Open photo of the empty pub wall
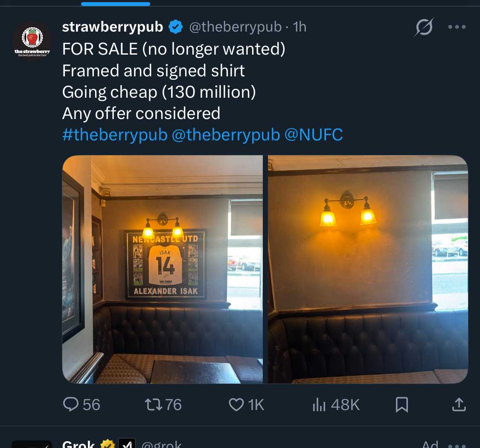The image size is (480, 448). click(368, 269)
